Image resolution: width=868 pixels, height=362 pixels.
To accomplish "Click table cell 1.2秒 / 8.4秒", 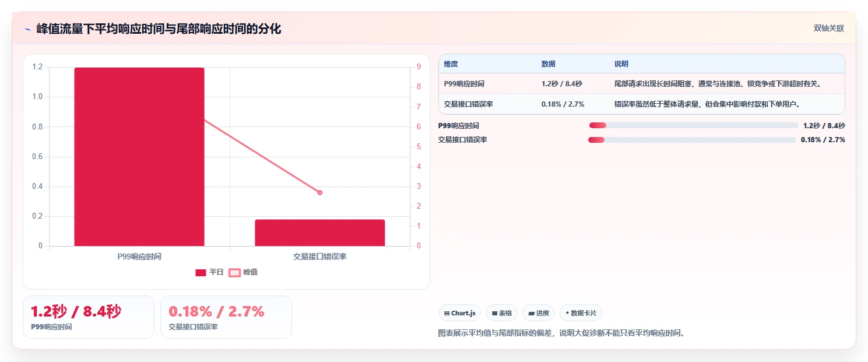I will pyautogui.click(x=562, y=84).
